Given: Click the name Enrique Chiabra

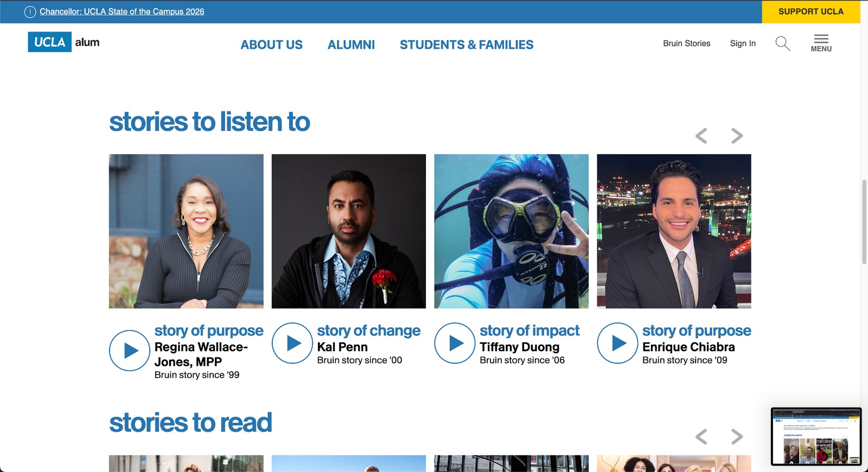Looking at the screenshot, I should pos(688,347).
